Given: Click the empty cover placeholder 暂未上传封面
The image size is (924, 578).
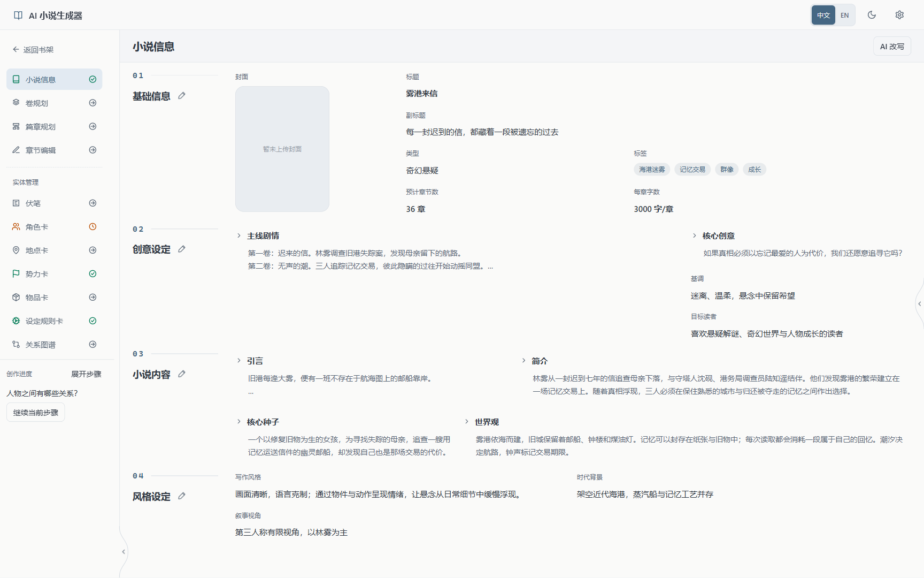Looking at the screenshot, I should (x=282, y=149).
